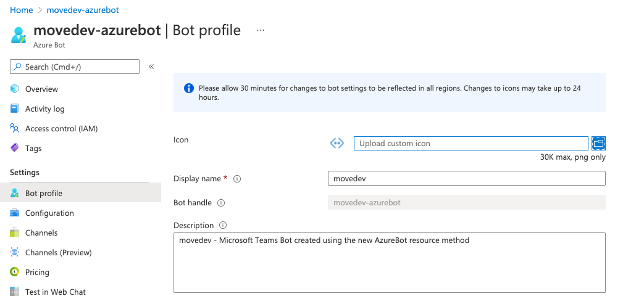Click the '30K max, png only' hint text
Screen dimensions: 644x304
tap(573, 157)
